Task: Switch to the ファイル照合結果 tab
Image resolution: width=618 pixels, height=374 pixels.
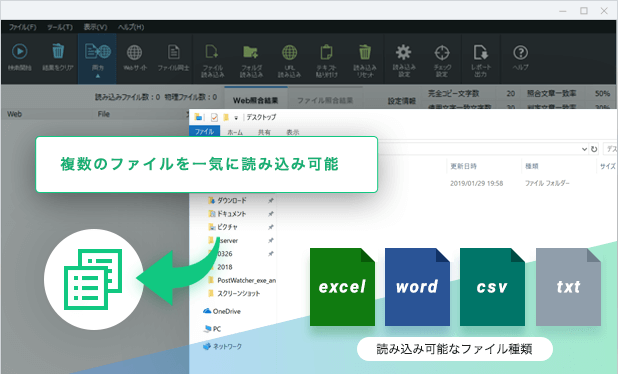Action: tap(325, 100)
